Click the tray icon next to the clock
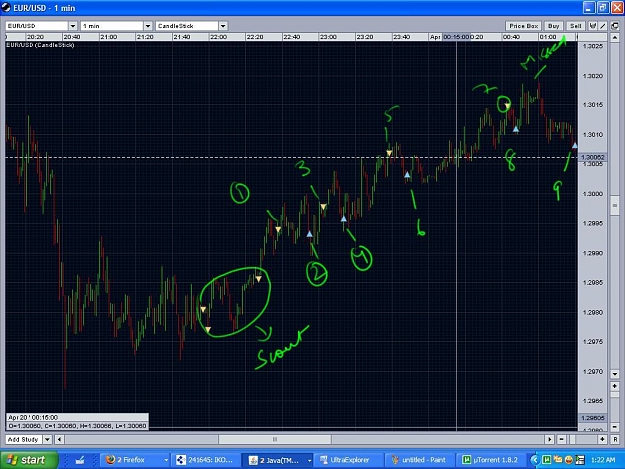 (x=580, y=460)
